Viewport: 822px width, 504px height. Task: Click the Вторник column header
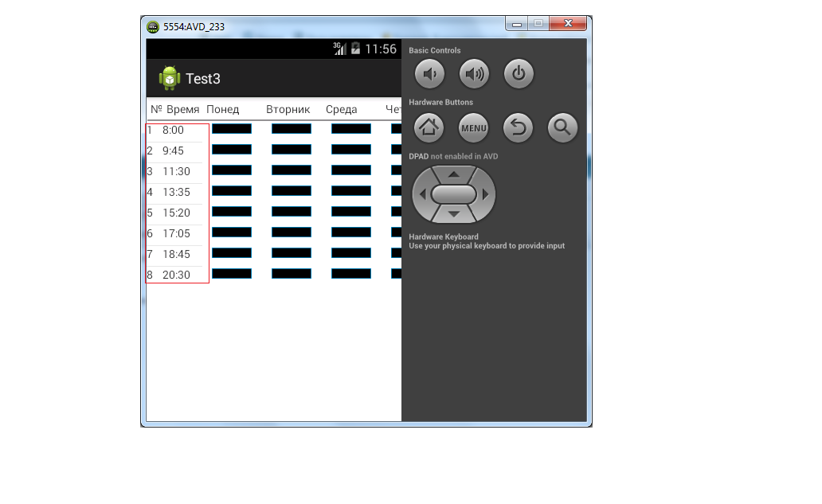(x=288, y=110)
